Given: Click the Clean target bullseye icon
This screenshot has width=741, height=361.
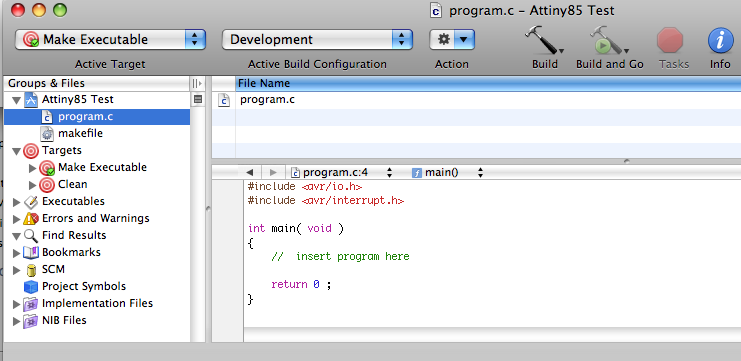Looking at the screenshot, I should coord(47,185).
